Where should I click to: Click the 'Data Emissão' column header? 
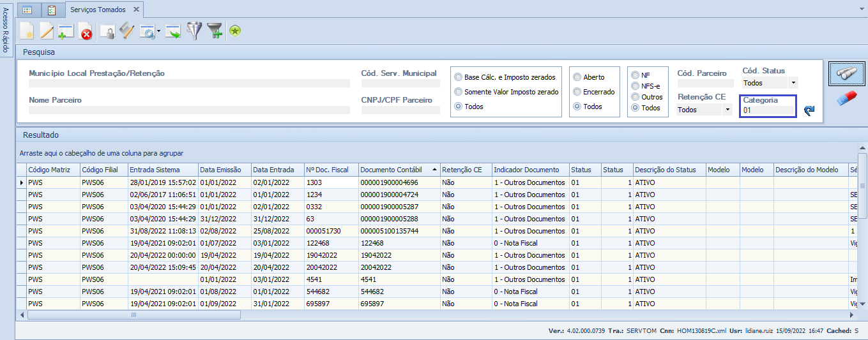220,170
